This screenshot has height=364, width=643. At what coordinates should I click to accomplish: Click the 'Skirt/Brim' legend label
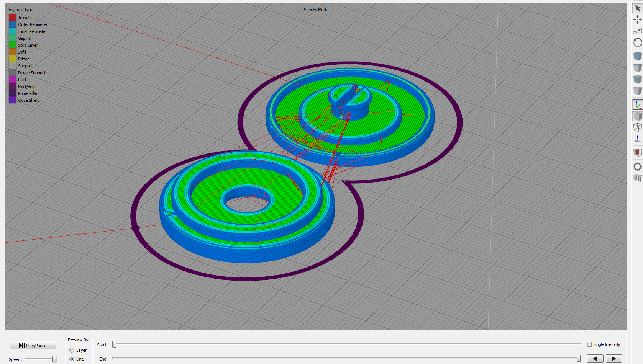27,87
